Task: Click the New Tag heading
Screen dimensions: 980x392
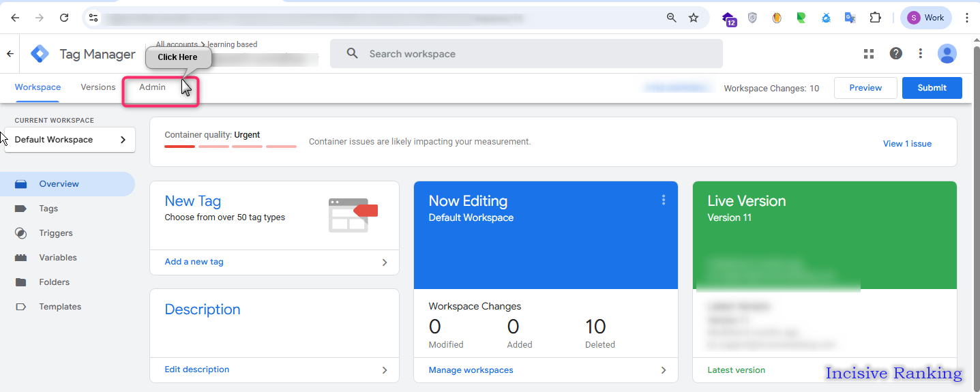Action: click(193, 201)
